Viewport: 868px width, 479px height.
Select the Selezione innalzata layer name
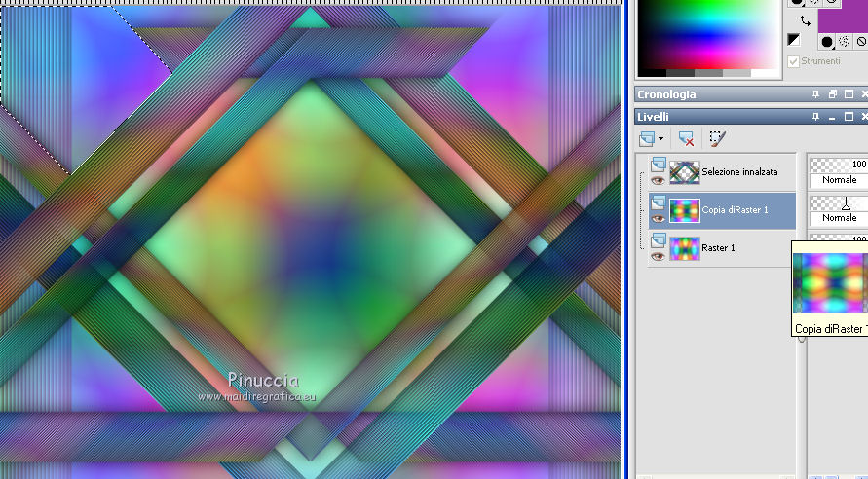[739, 172]
